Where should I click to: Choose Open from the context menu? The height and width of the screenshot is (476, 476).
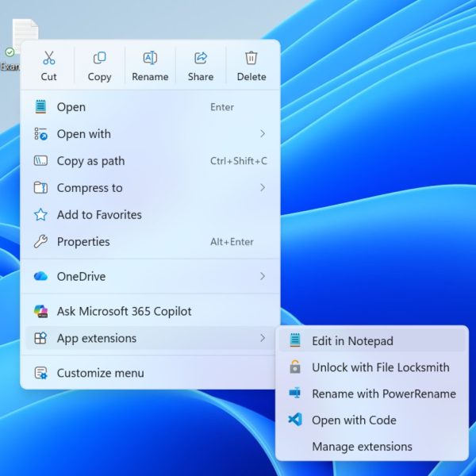click(x=150, y=107)
